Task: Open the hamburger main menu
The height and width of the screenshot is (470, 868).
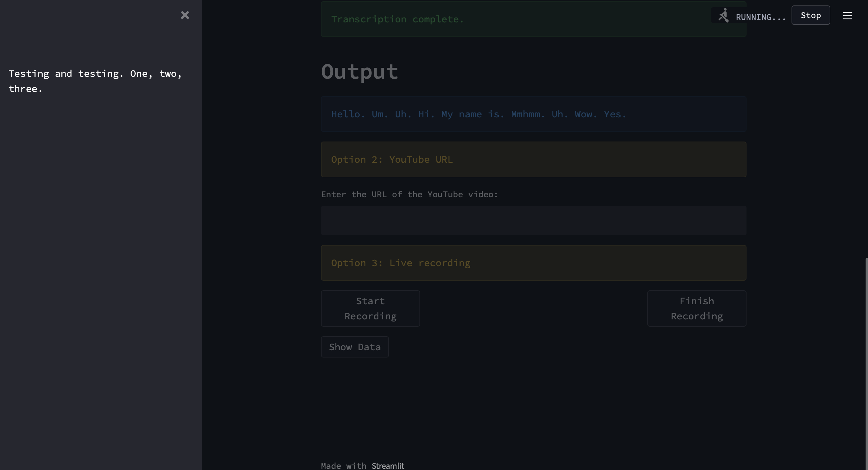Action: pos(847,16)
